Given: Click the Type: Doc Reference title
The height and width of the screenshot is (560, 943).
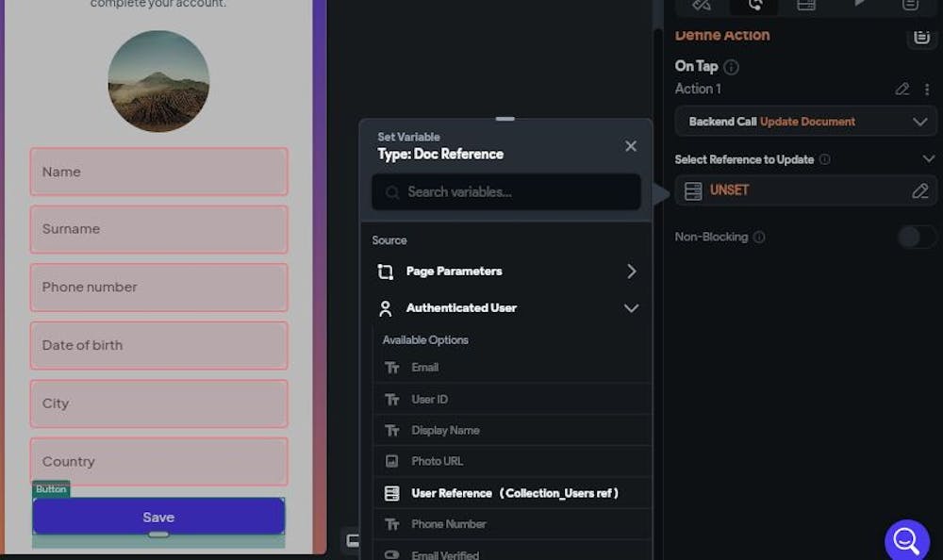Looking at the screenshot, I should point(440,155).
